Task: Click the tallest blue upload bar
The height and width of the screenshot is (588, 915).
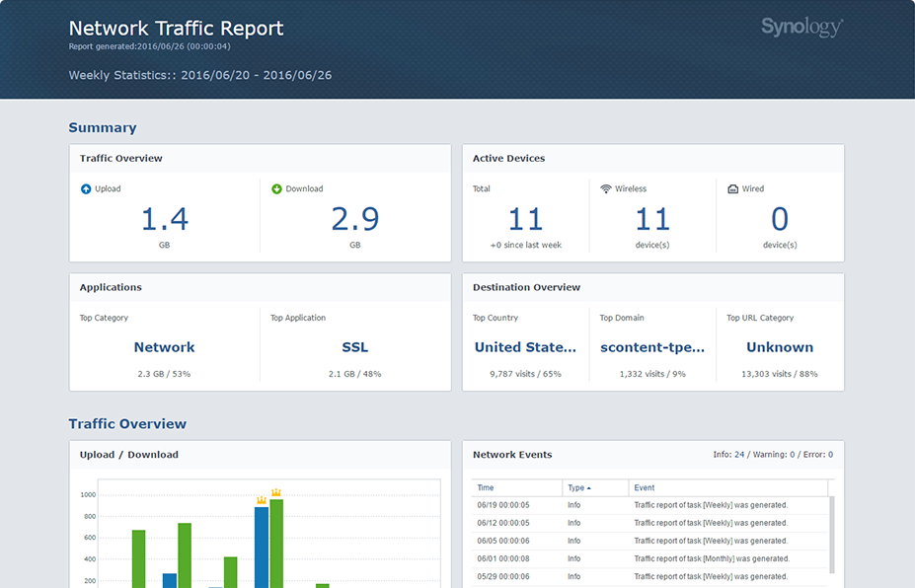Action: (262, 548)
